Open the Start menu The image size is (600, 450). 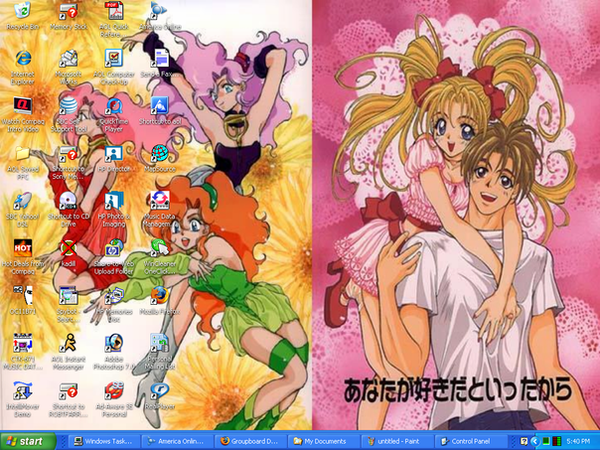tap(28, 441)
